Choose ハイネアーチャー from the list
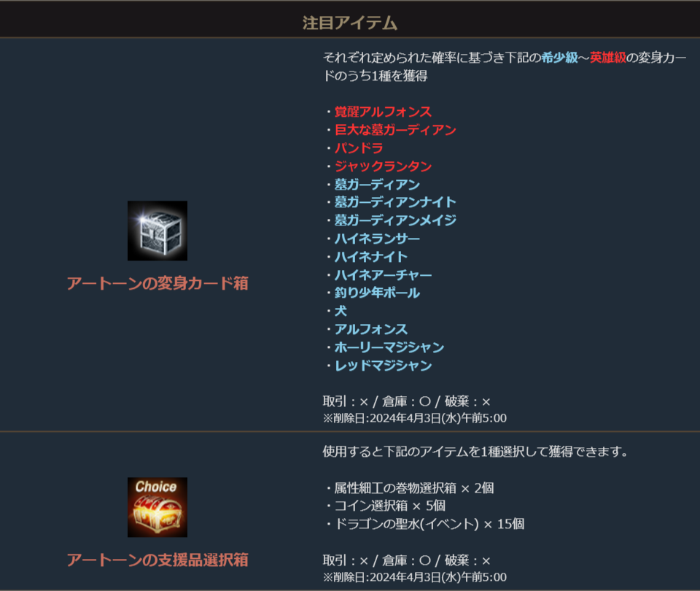 coord(383,275)
